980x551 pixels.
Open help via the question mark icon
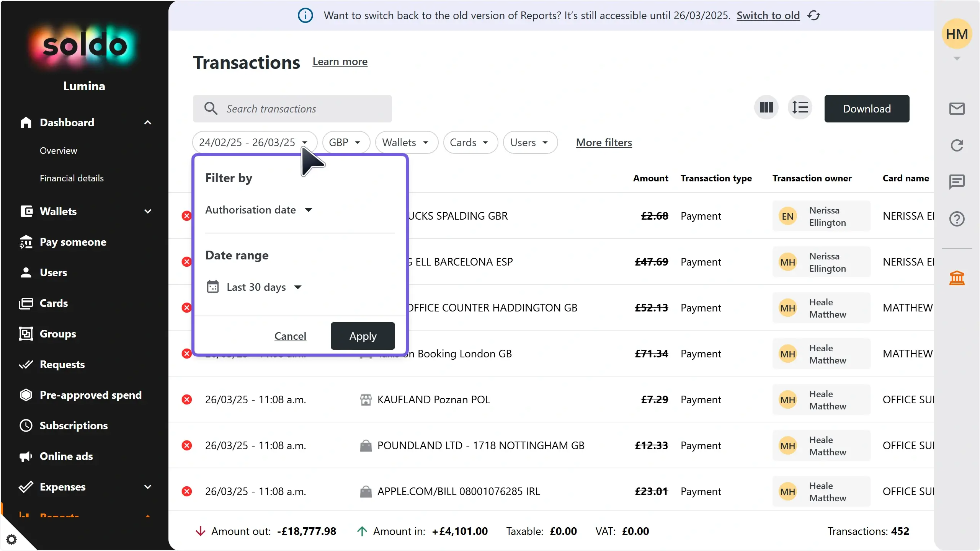[x=957, y=219]
